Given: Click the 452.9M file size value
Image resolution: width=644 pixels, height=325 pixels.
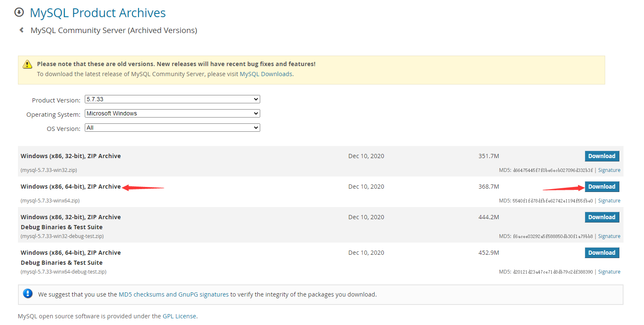Looking at the screenshot, I should click(x=489, y=253).
